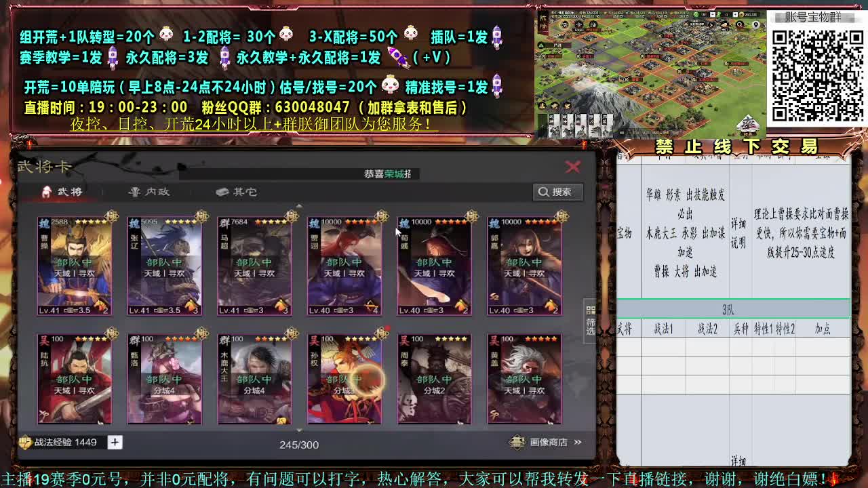Click the 特性1 column header
The height and width of the screenshot is (488, 868).
tap(762, 329)
